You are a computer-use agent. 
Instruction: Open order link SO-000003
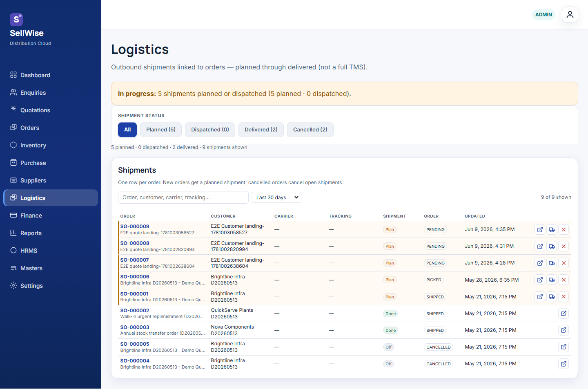point(135,327)
